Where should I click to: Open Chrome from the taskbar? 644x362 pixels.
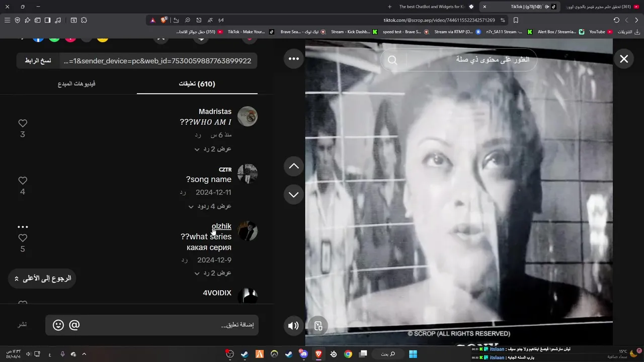[348, 354]
